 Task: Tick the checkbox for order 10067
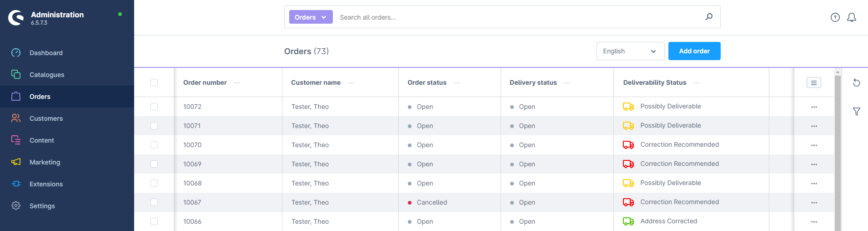154,202
